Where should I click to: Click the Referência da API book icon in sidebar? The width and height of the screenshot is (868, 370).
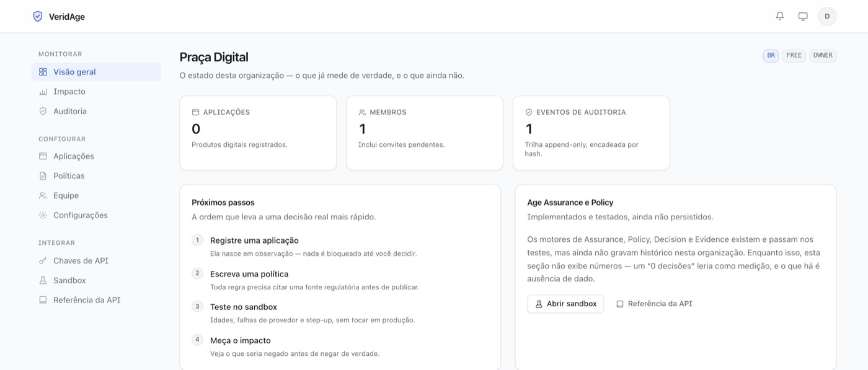[43, 300]
